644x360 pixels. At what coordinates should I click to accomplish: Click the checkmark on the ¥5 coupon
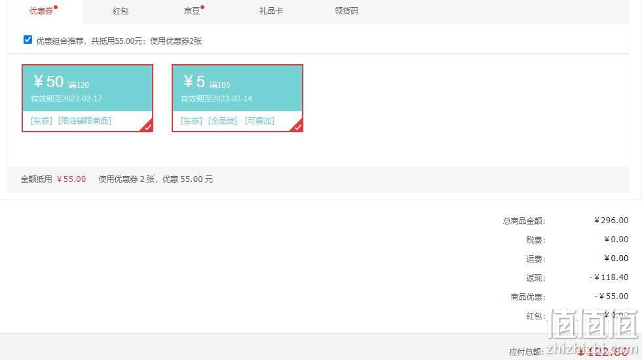pyautogui.click(x=297, y=127)
